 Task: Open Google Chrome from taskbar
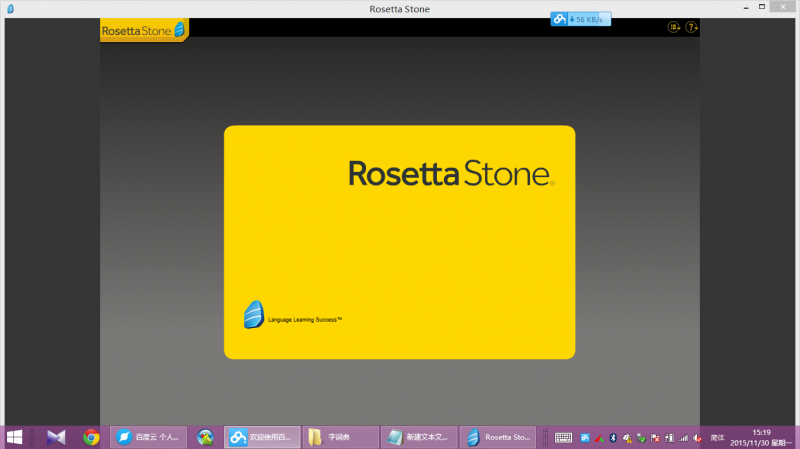[x=91, y=437]
